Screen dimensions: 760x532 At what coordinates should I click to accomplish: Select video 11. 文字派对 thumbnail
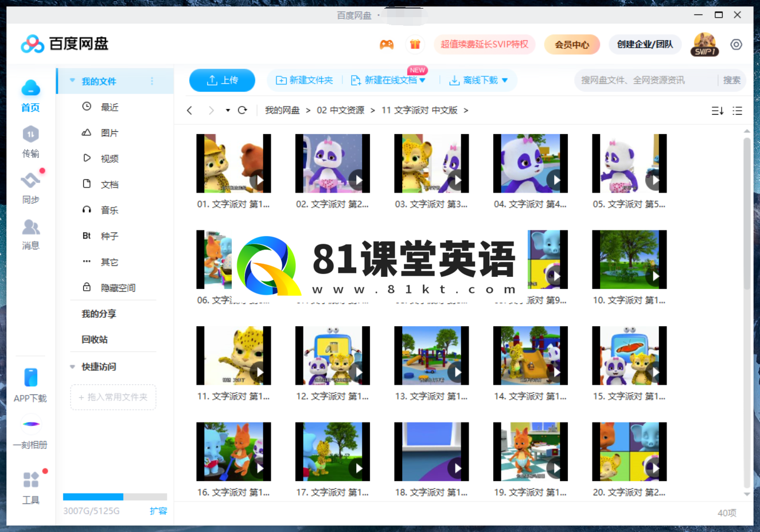click(x=233, y=355)
